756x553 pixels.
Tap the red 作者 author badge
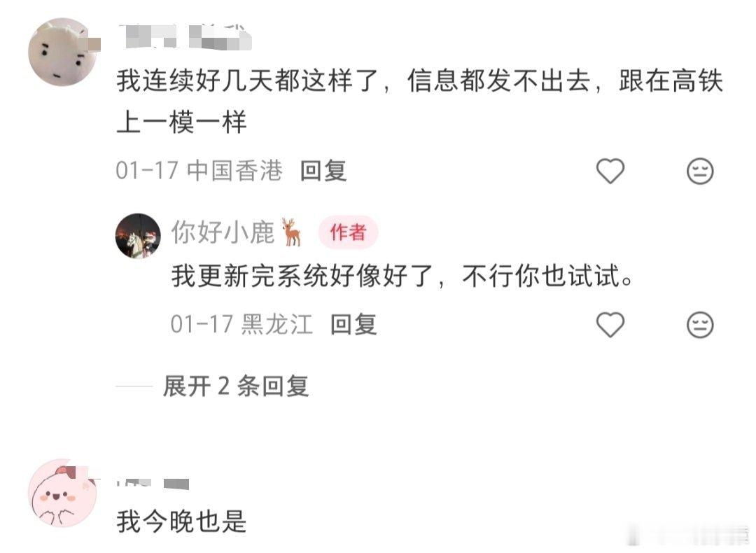[x=348, y=232]
